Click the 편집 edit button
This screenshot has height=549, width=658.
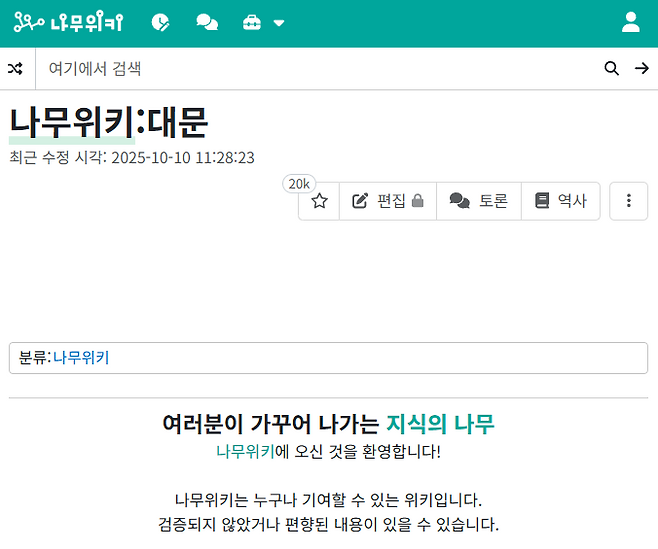[x=388, y=201]
